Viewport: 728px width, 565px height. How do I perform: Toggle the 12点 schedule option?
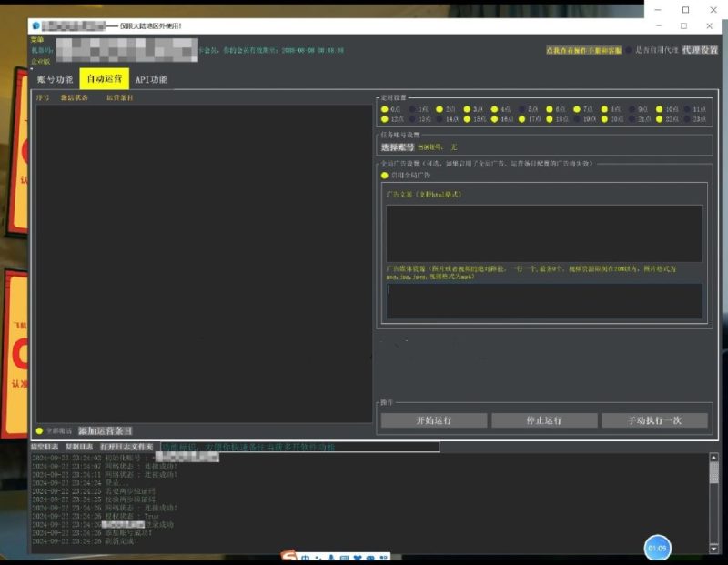point(385,119)
